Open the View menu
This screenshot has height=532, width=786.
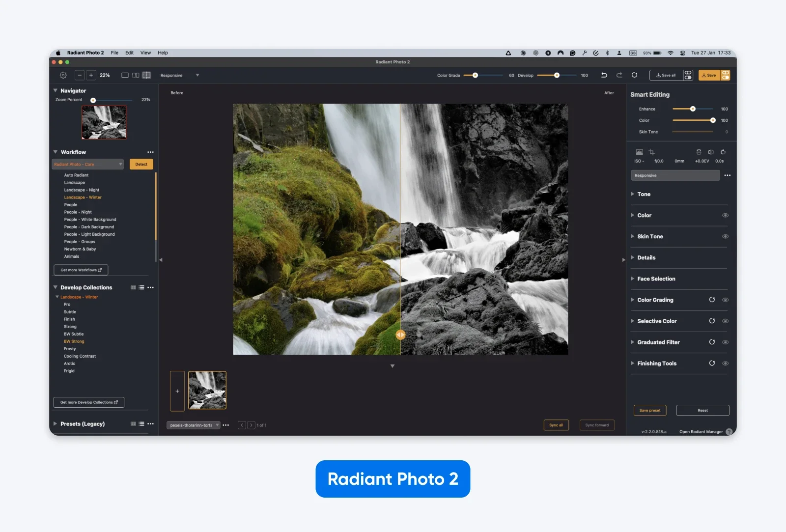pos(145,53)
